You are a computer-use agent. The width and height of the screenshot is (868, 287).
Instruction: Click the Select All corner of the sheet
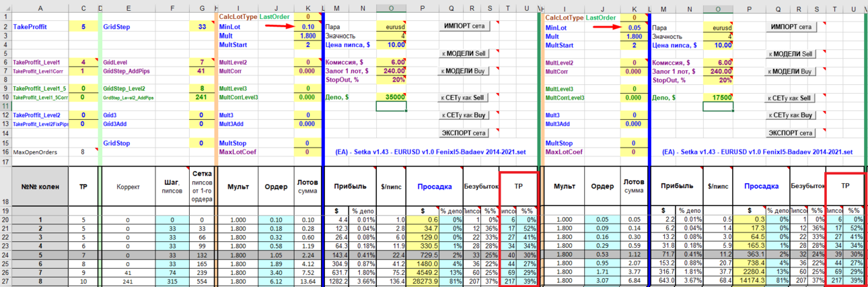pos(5,7)
